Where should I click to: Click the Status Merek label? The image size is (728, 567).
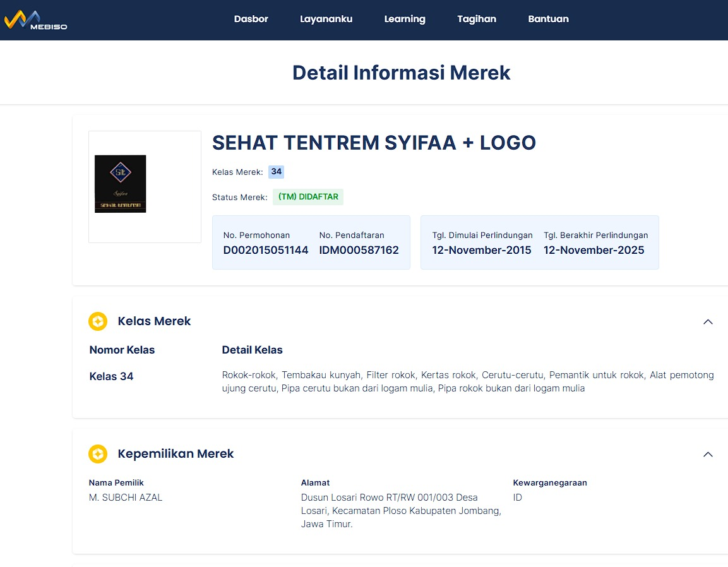(239, 198)
